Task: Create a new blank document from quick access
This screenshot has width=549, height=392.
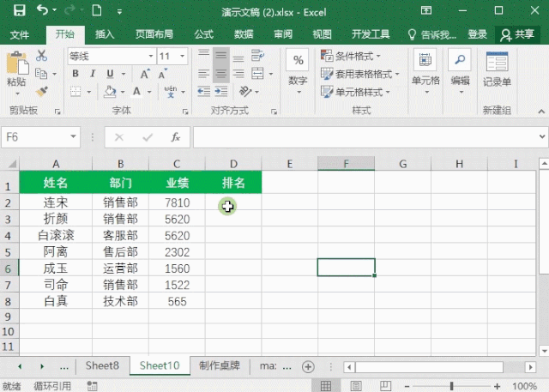Action: pyautogui.click(x=97, y=10)
